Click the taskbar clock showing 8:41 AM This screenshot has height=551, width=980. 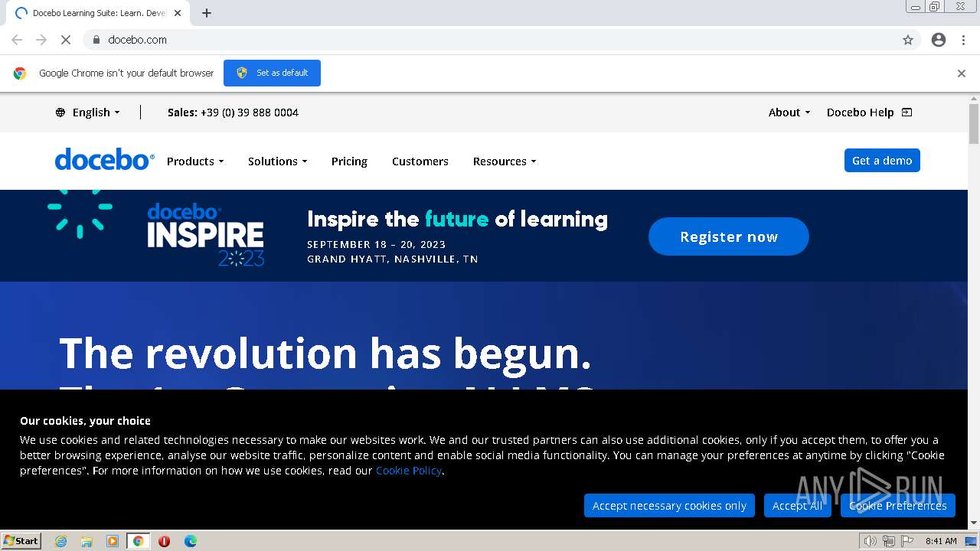(x=941, y=541)
